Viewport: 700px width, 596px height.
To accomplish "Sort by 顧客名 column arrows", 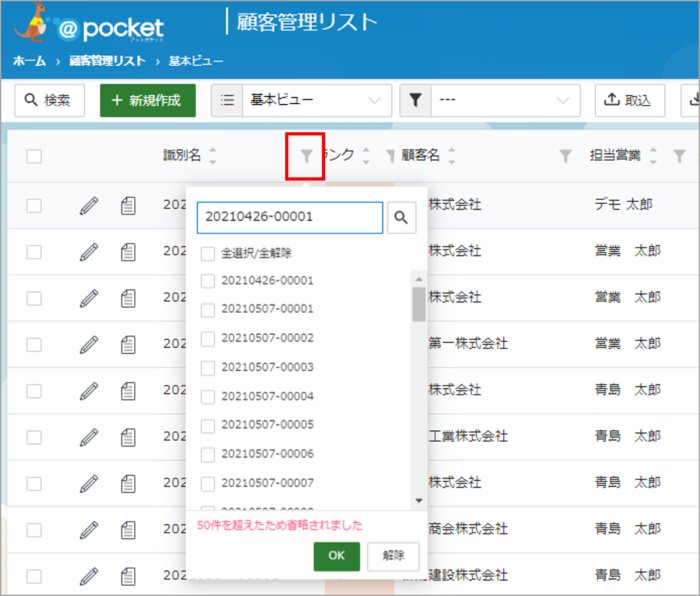I will click(x=451, y=156).
